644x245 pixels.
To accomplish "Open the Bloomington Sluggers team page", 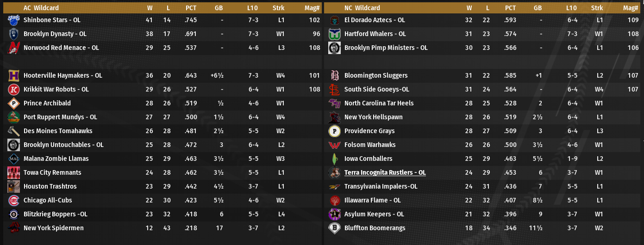I will pos(376,75).
